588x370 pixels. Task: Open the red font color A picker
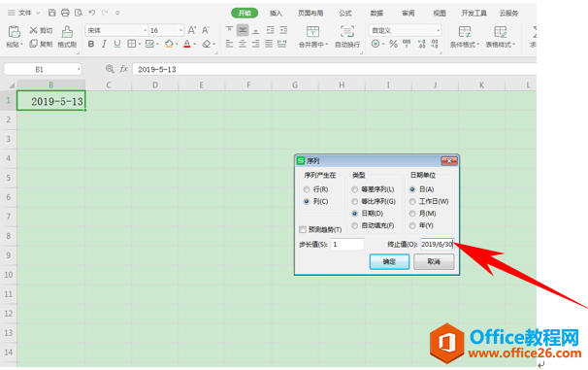click(x=187, y=44)
